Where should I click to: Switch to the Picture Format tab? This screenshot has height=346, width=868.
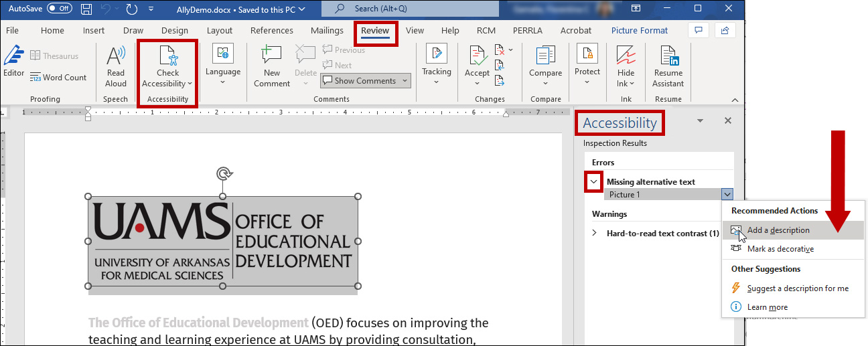tap(640, 31)
